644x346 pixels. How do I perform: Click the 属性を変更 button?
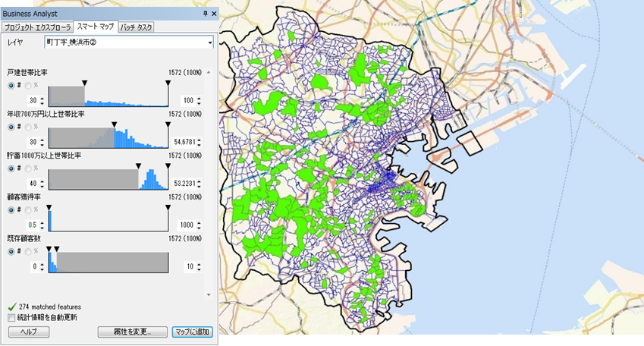[x=132, y=332]
